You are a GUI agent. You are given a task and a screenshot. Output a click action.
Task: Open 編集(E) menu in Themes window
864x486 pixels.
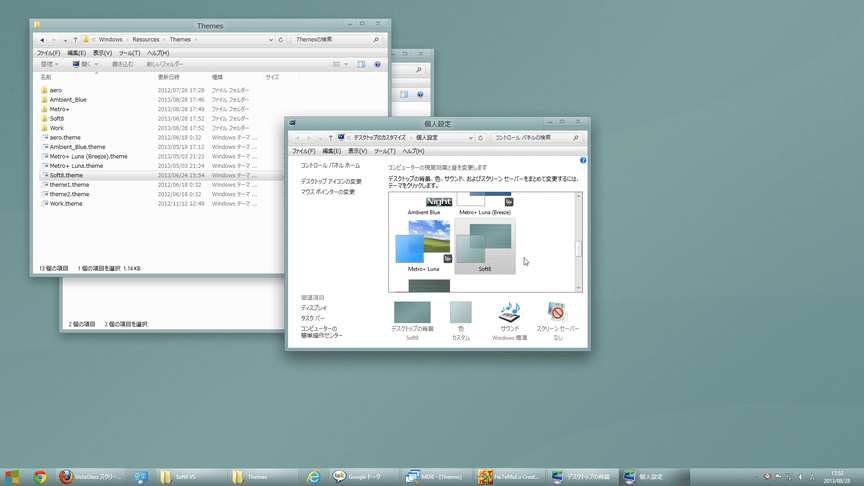pyautogui.click(x=77, y=53)
